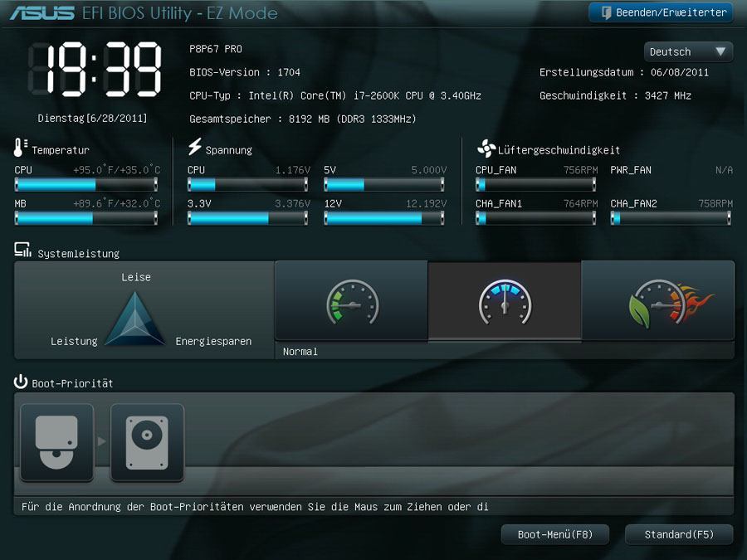Click the boot priority help text
The width and height of the screenshot is (747, 560).
pyautogui.click(x=255, y=507)
